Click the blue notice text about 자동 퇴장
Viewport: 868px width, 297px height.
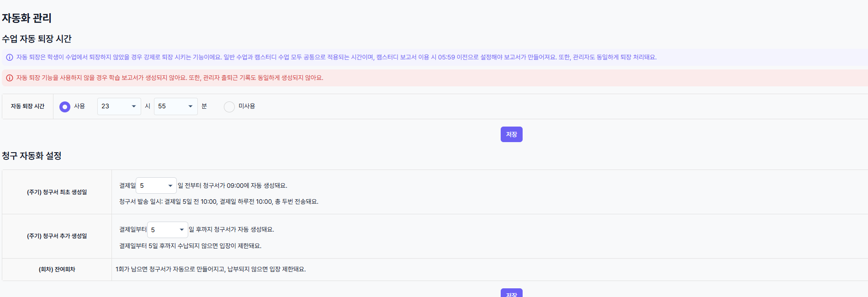(x=336, y=57)
